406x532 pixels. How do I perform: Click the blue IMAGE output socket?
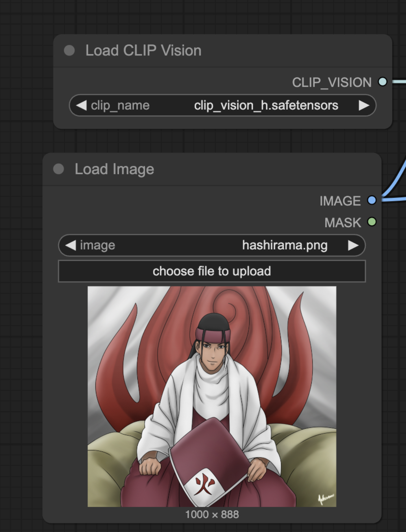coord(372,200)
